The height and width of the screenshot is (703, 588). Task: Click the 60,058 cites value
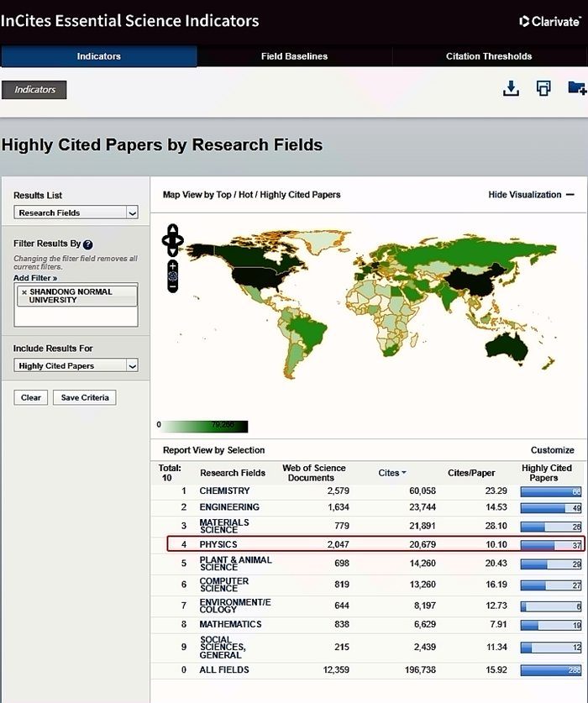(422, 491)
